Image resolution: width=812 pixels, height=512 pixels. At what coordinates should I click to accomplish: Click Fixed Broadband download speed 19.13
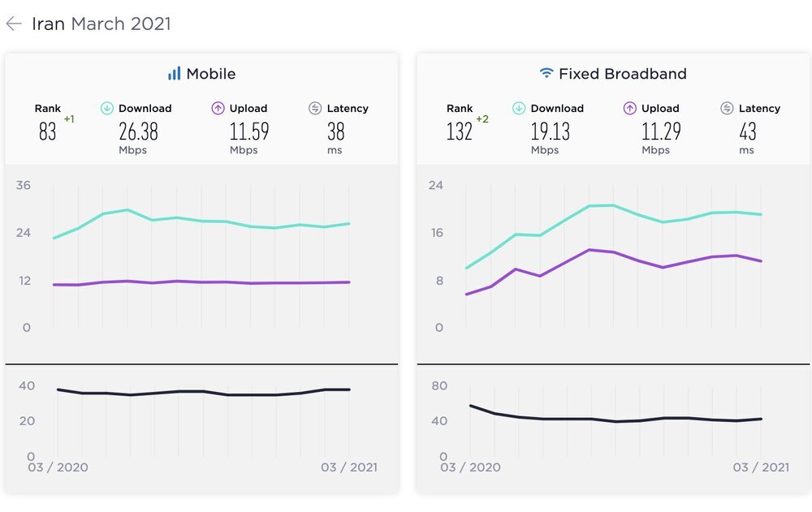click(x=550, y=131)
